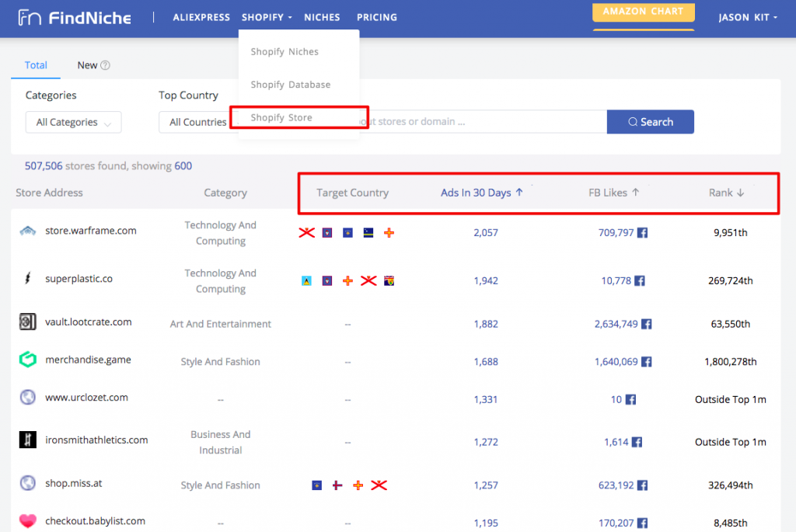Open Facebook icon next to 2,634,749 likes
Viewport: 796px width, 532px height.
pos(646,324)
